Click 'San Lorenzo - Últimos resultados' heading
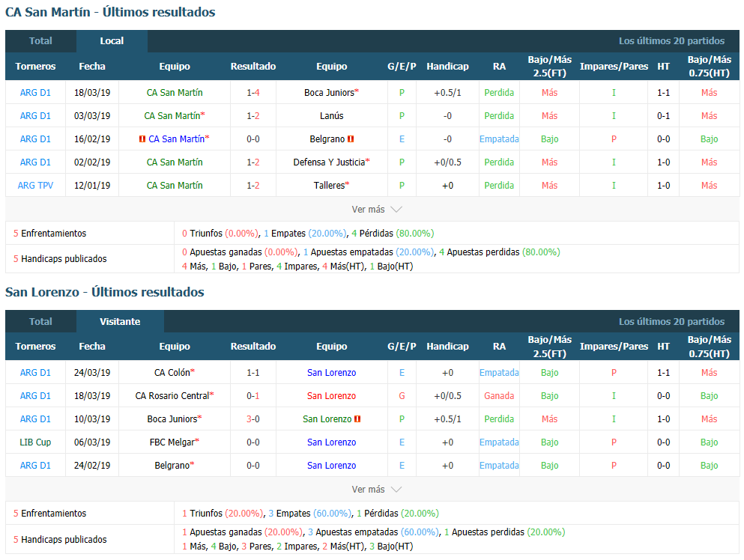This screenshot has width=744, height=560. 105,292
